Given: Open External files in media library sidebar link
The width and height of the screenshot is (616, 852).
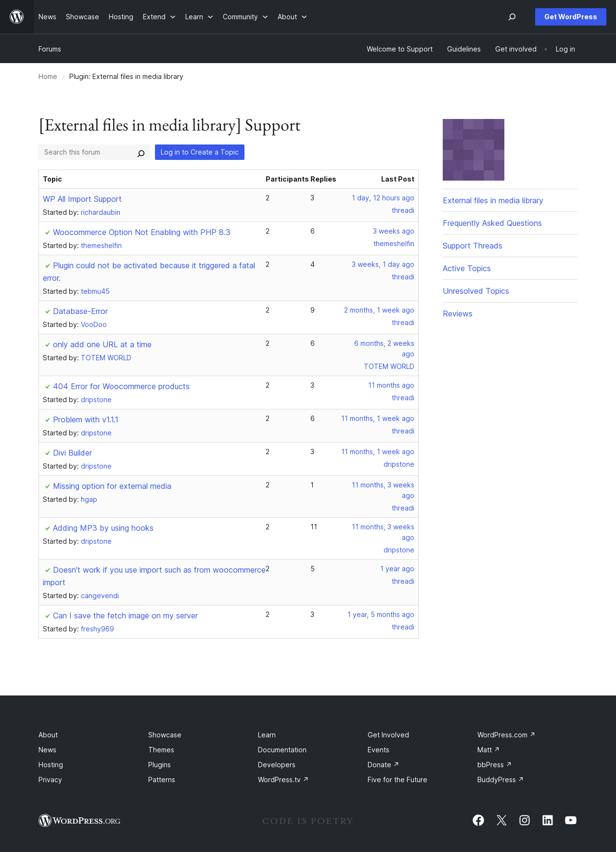Looking at the screenshot, I should (493, 200).
